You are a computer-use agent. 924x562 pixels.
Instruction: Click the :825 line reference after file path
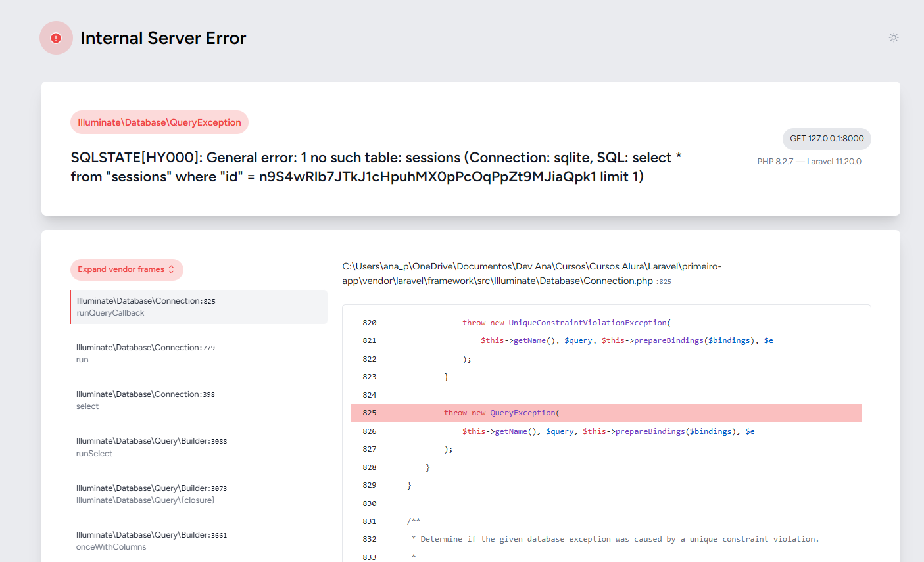coord(664,281)
